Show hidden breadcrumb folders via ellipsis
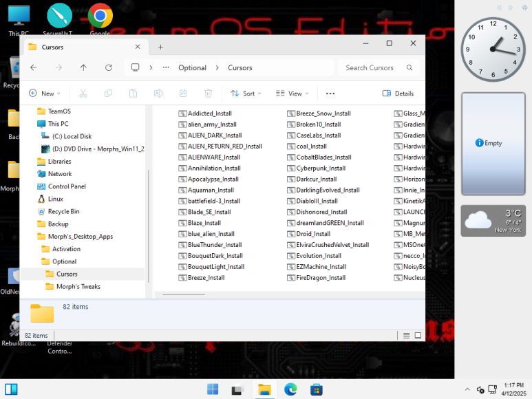This screenshot has width=532, height=399. [166, 67]
